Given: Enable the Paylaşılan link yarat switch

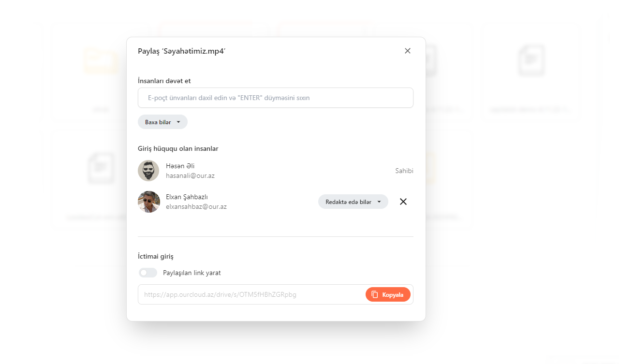Looking at the screenshot, I should coord(148,273).
